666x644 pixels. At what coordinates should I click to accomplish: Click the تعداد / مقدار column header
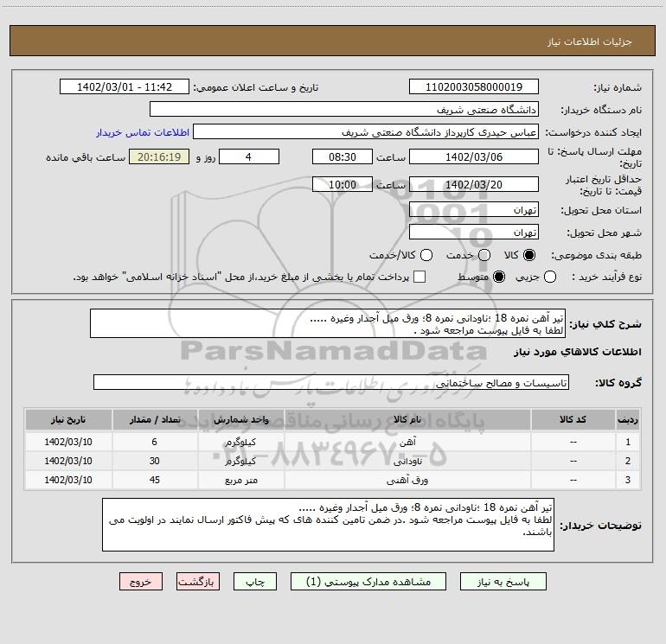click(x=155, y=419)
